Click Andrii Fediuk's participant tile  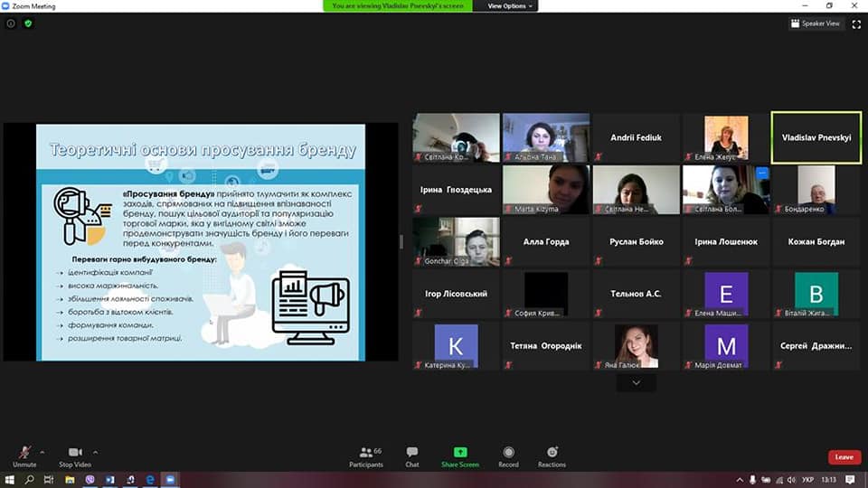pyautogui.click(x=636, y=138)
